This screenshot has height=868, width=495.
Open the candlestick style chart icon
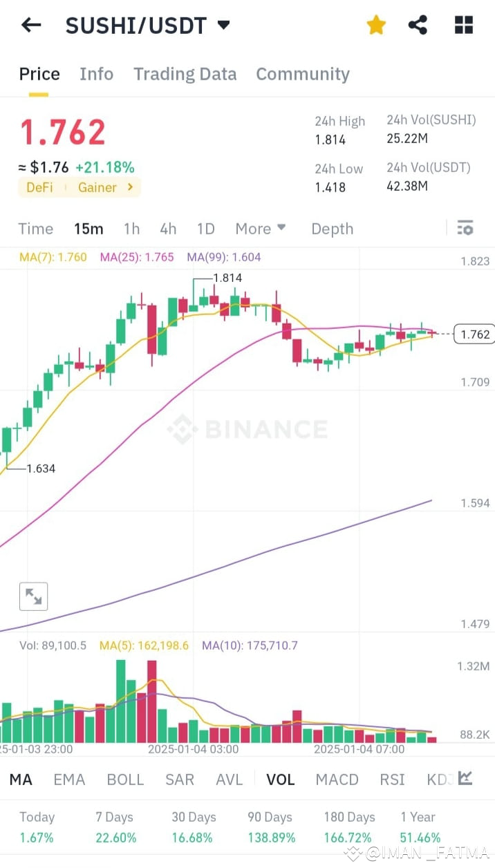(x=465, y=778)
